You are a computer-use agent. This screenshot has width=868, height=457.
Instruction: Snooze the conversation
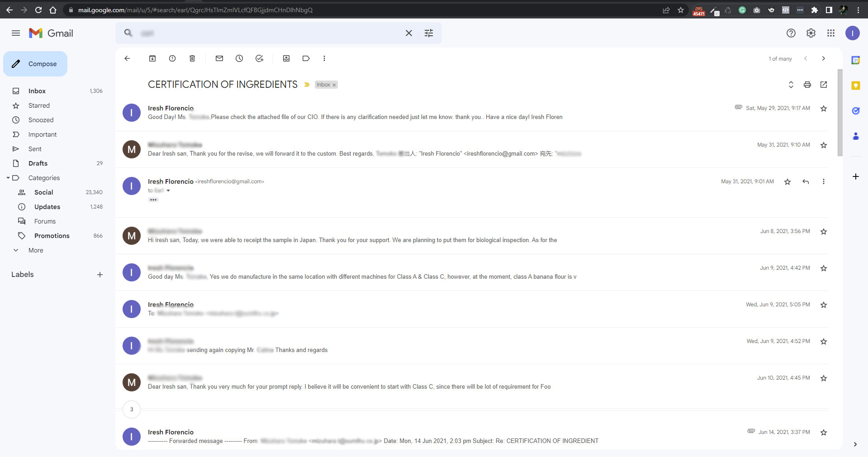[x=239, y=58]
